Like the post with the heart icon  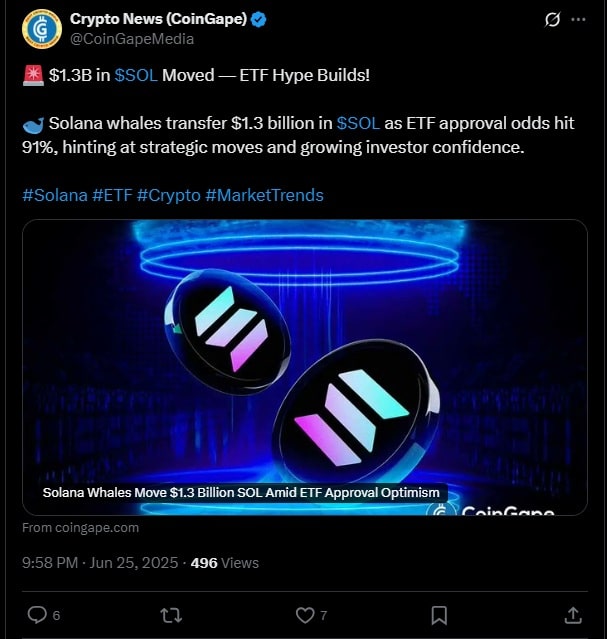click(305, 614)
